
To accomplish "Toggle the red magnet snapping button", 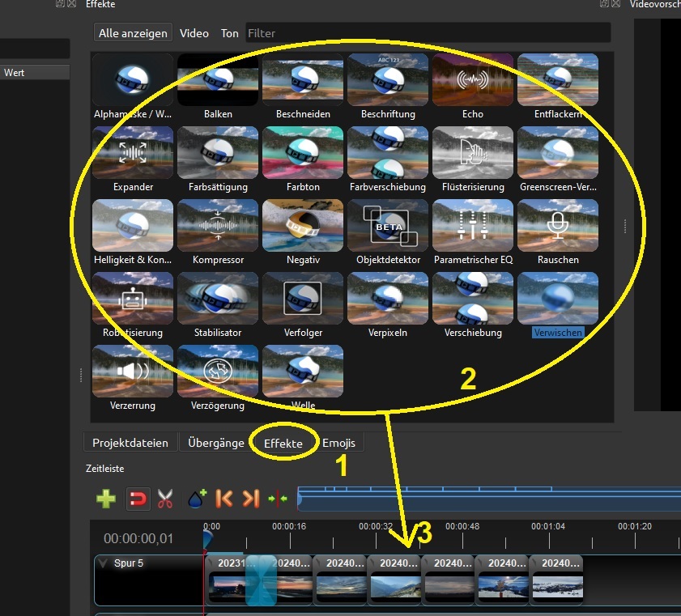I will pos(138,499).
